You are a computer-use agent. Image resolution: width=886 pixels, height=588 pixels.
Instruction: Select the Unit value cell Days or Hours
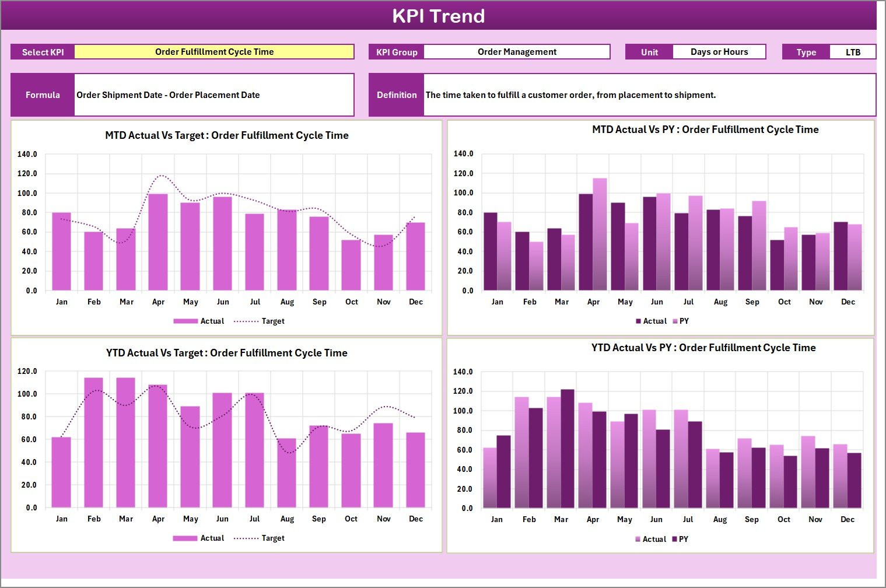click(719, 52)
